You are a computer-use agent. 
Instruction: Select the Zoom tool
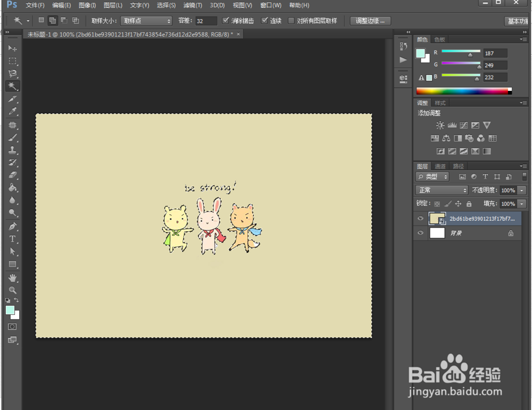click(12, 290)
